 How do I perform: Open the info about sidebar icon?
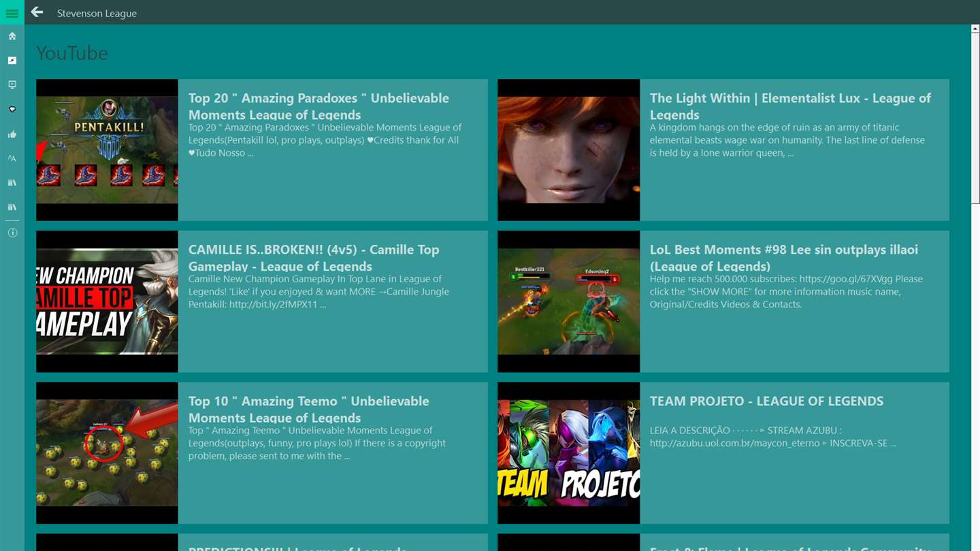tap(12, 233)
